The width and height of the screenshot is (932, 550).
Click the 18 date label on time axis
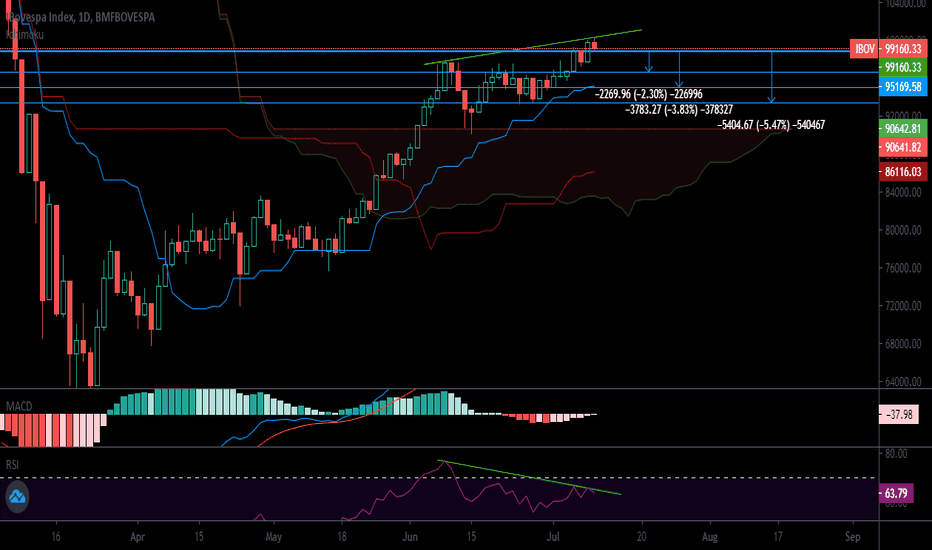coord(342,537)
